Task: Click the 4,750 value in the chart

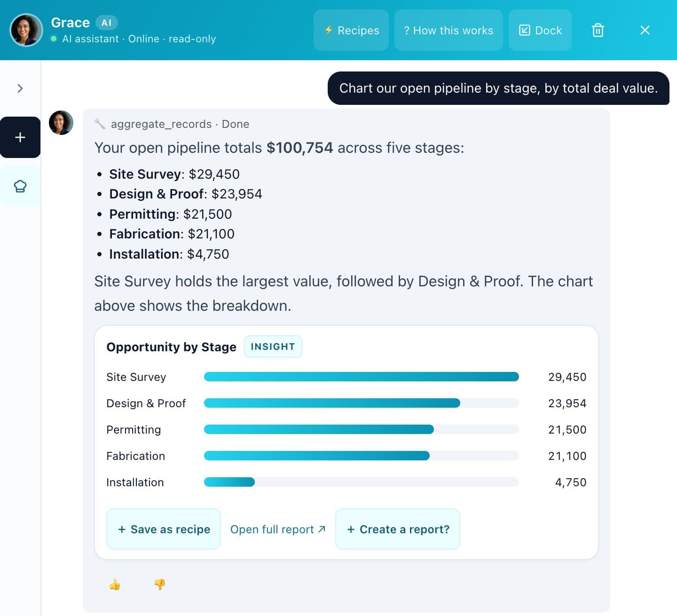Action: click(x=571, y=482)
